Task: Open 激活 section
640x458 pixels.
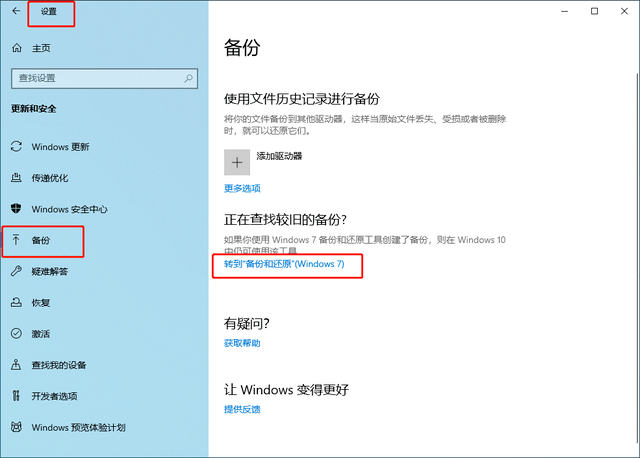Action: coord(41,334)
